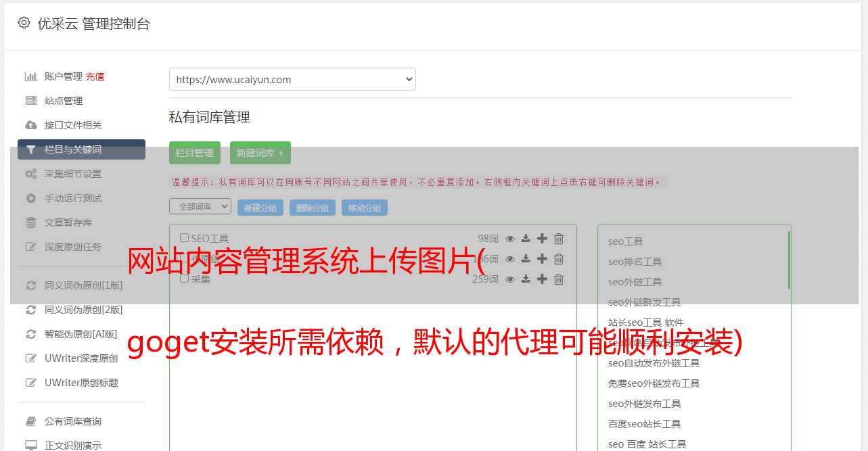Click the bar chart icon for 账户管理

31,76
